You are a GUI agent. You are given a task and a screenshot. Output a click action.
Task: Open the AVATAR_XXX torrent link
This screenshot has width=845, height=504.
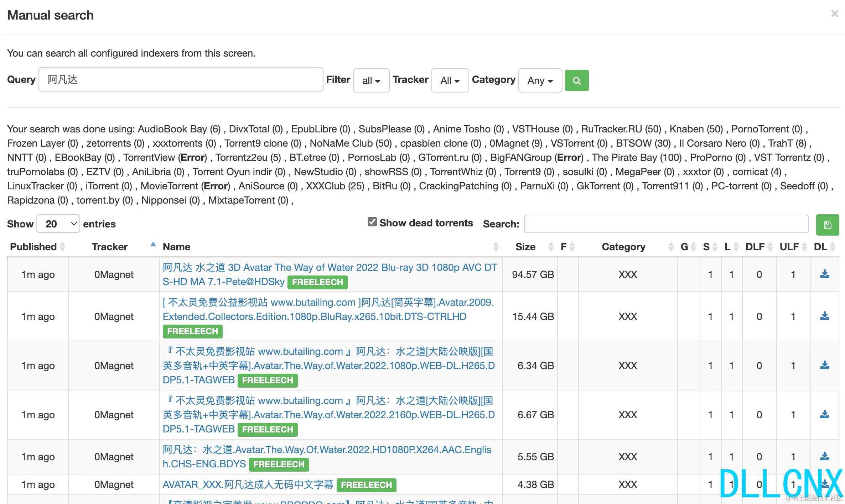pos(248,484)
